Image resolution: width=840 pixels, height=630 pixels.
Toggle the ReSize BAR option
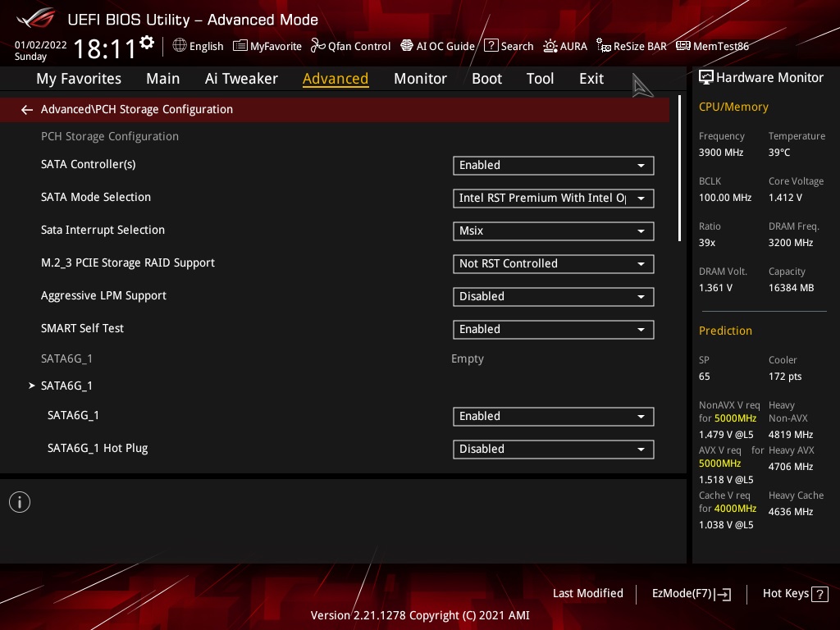(x=632, y=47)
